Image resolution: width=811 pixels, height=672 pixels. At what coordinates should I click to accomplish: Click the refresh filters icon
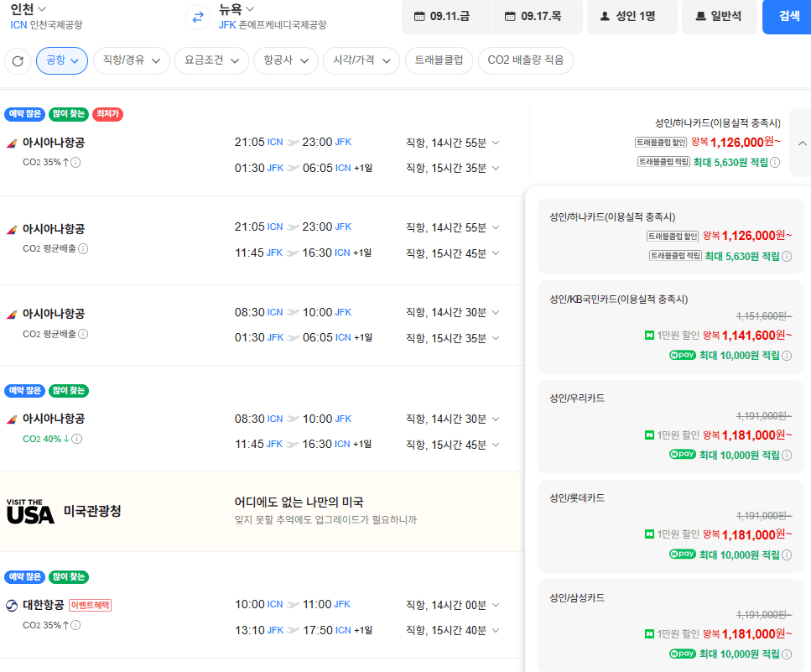pyautogui.click(x=18, y=61)
